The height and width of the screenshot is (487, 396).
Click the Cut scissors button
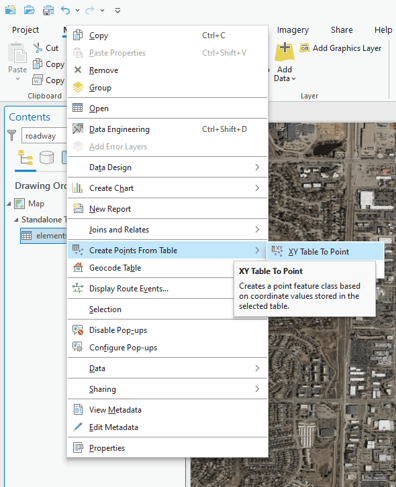[x=46, y=48]
